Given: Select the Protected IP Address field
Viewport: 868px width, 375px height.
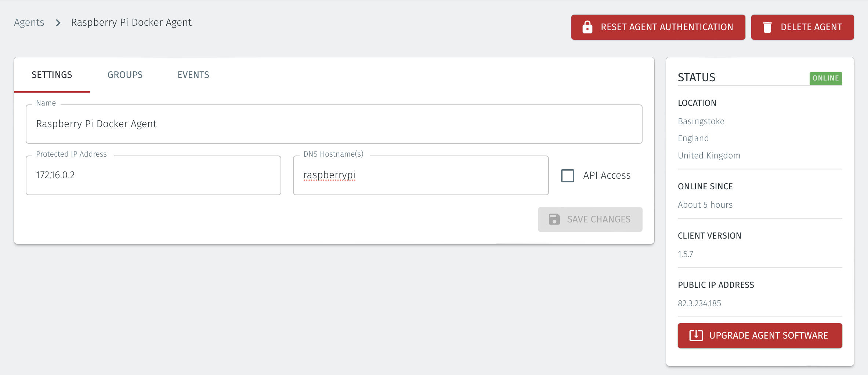Looking at the screenshot, I should [x=153, y=175].
